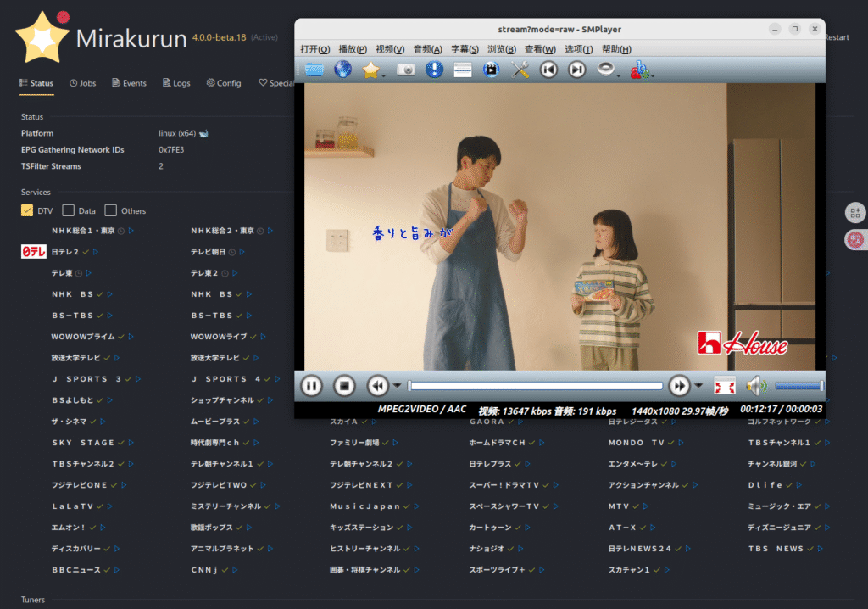Show file information via blue info icon

(435, 70)
